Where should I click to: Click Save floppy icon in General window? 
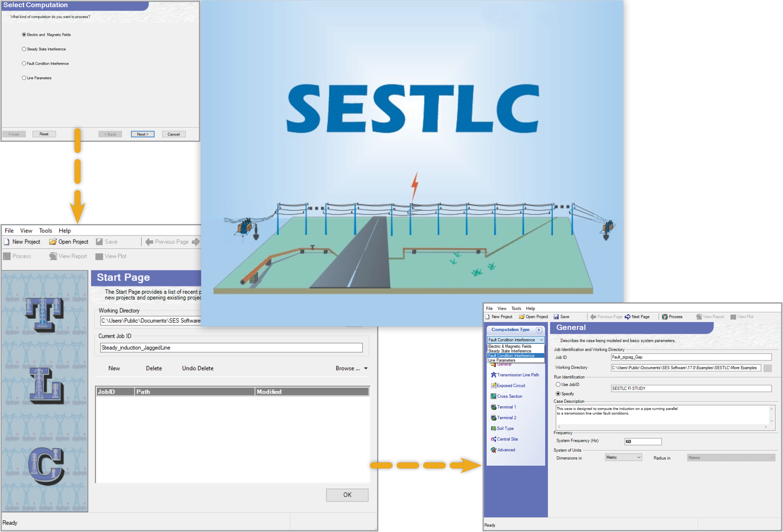pyautogui.click(x=556, y=317)
